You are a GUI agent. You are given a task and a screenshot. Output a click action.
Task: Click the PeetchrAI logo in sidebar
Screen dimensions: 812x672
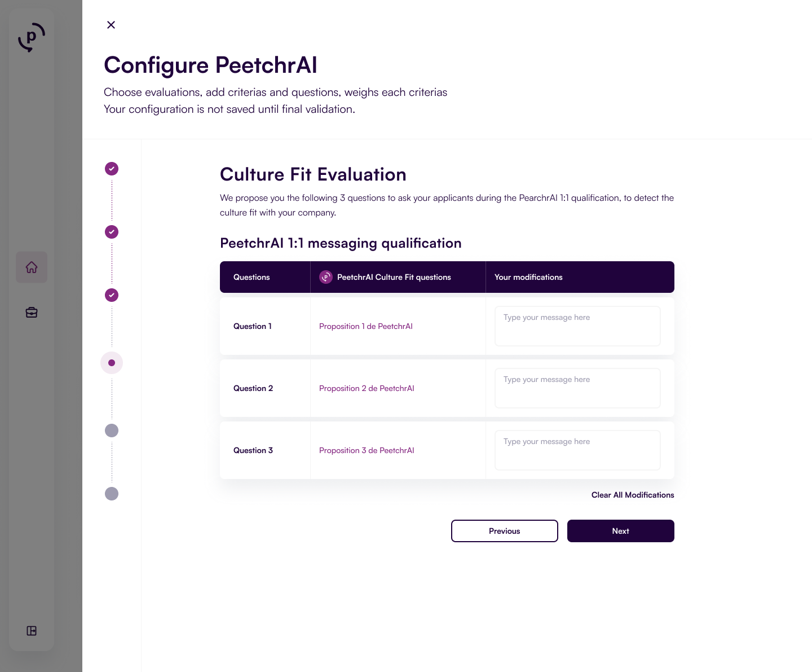(32, 37)
